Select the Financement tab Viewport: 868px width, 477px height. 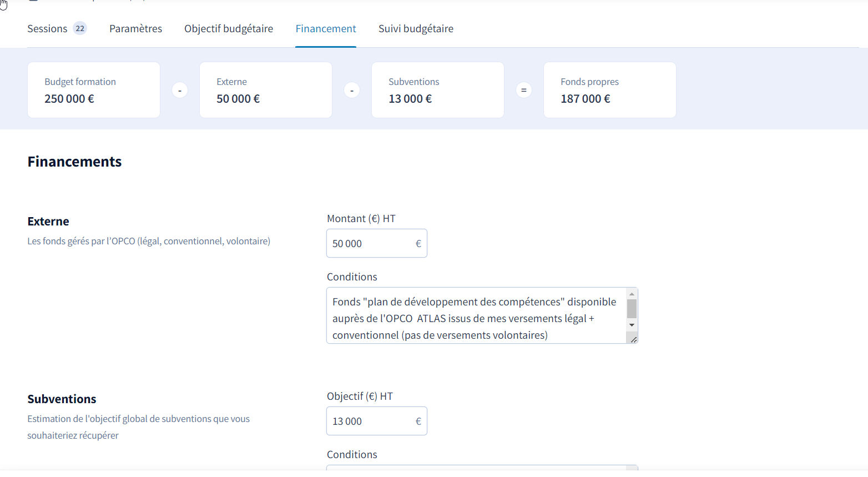tap(326, 29)
